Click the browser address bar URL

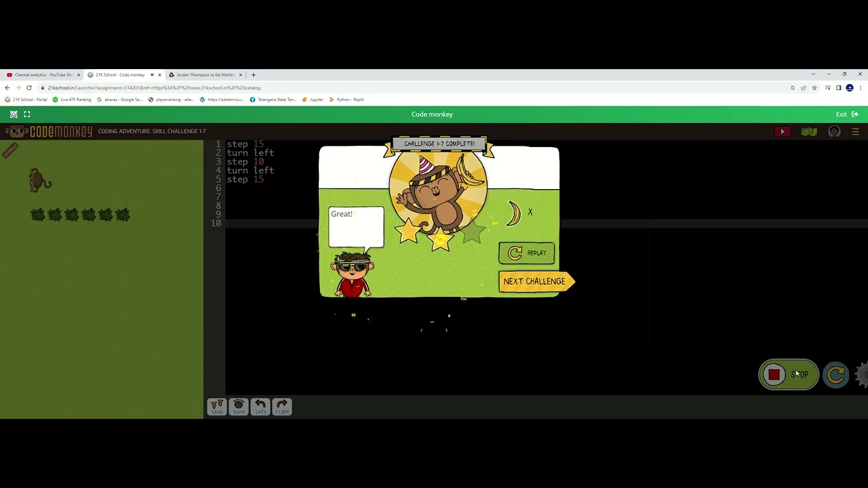pyautogui.click(x=155, y=87)
